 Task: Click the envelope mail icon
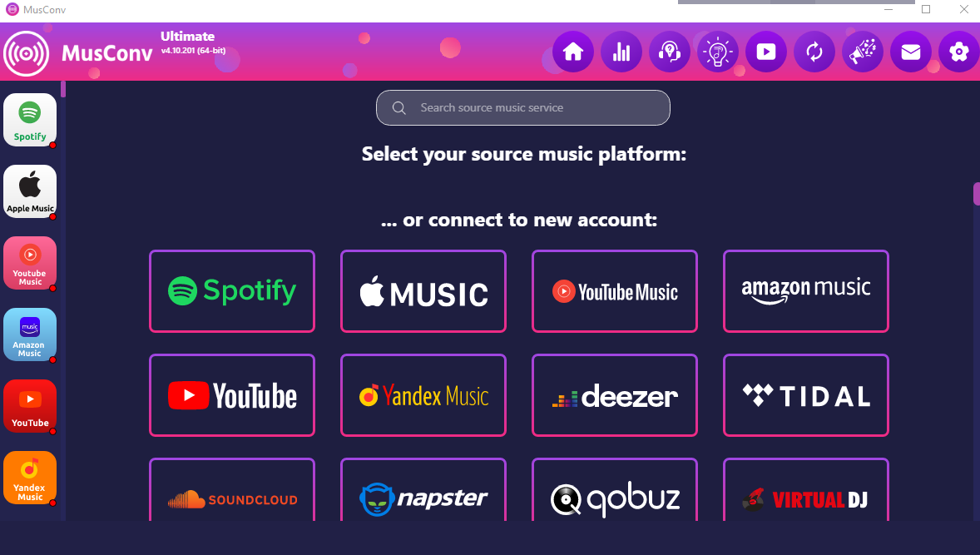(x=911, y=52)
